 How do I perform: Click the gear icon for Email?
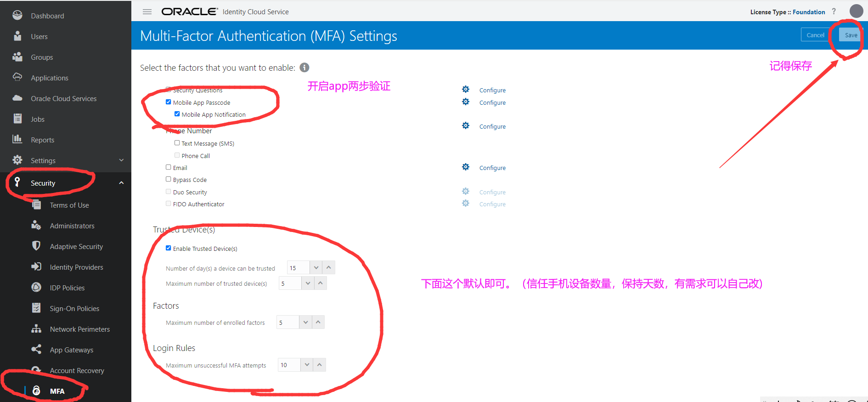(x=466, y=167)
